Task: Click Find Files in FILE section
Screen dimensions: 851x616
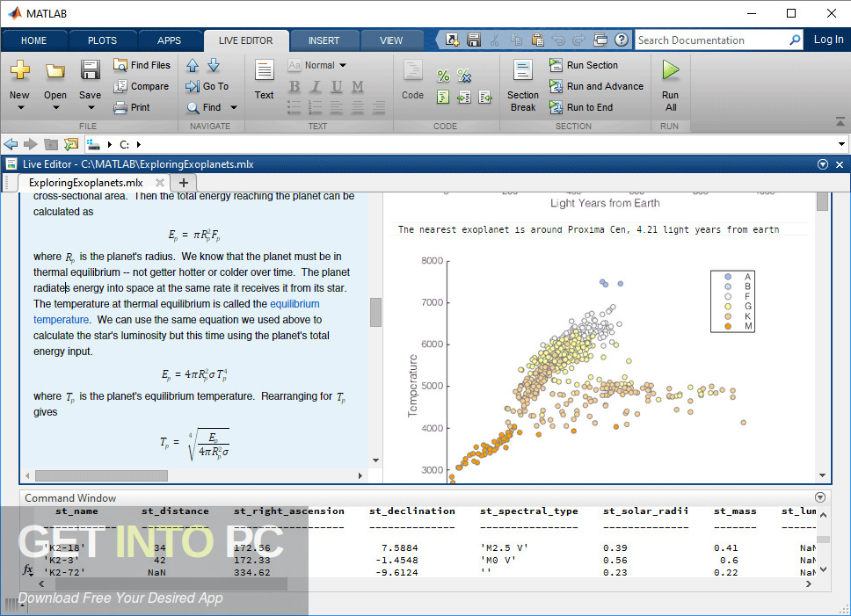Action: (142, 65)
